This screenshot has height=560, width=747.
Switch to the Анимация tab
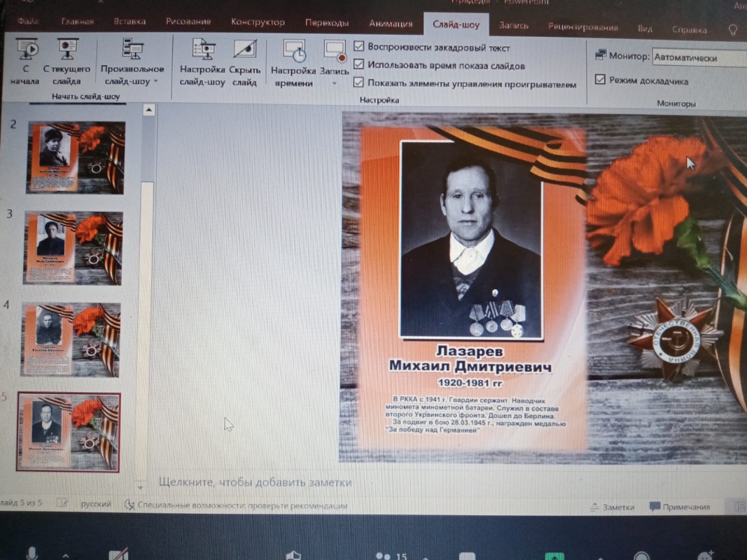pos(390,24)
